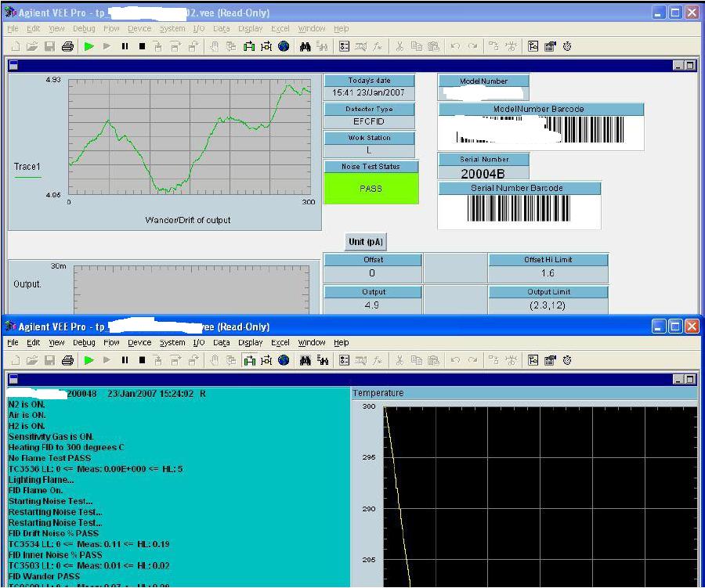The width and height of the screenshot is (705, 588).
Task: Click the binoculars Find icon in lower window
Action: (305, 360)
